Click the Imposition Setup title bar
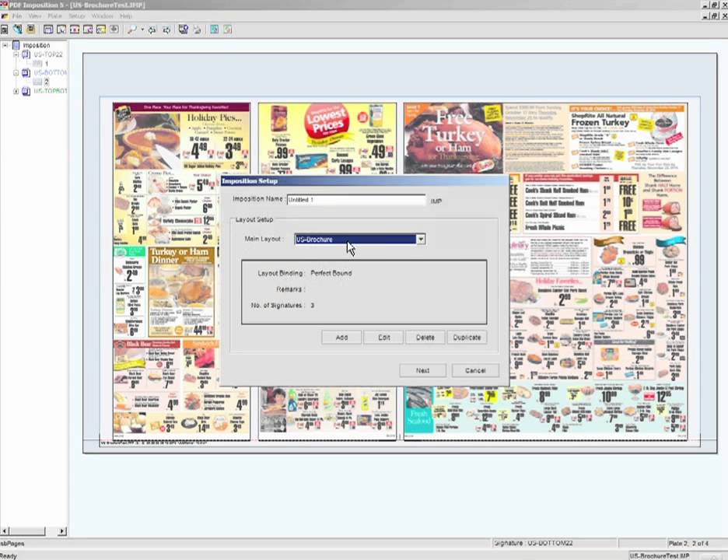Image resolution: width=728 pixels, height=560 pixels. click(x=365, y=180)
